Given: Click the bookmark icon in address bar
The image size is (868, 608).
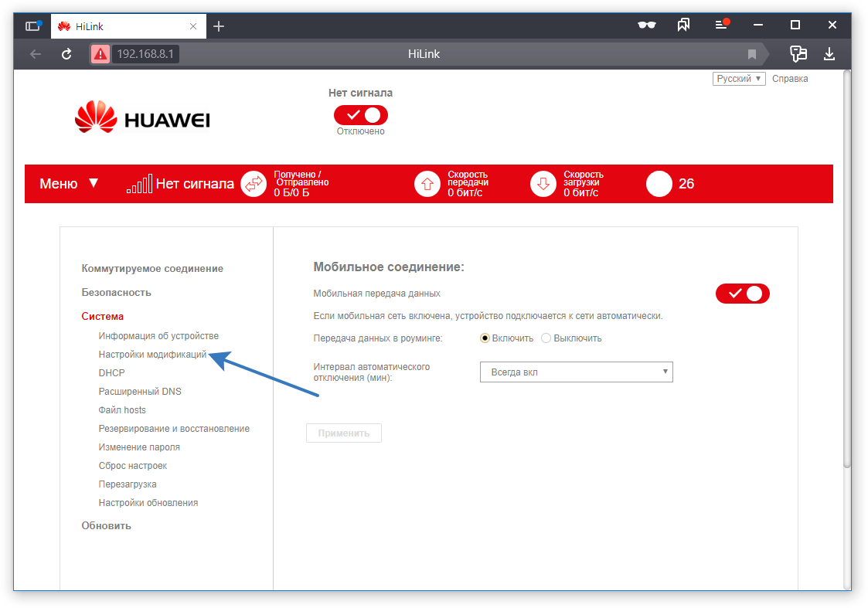Looking at the screenshot, I should point(752,54).
